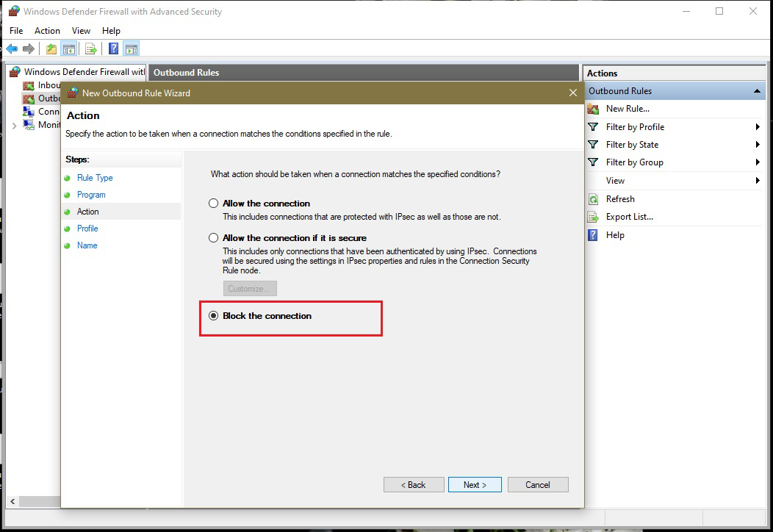Open the Help menu in menu bar

point(111,31)
